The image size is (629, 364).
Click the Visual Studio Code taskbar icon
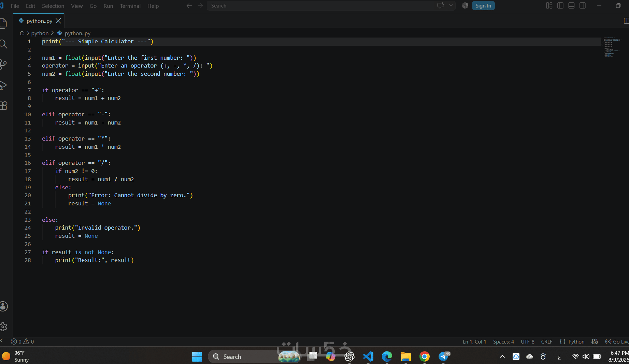(x=368, y=356)
